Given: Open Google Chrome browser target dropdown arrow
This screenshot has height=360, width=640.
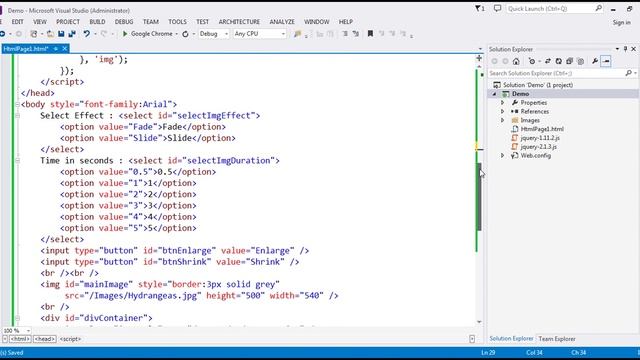Looking at the screenshot, I should click(x=176, y=34).
